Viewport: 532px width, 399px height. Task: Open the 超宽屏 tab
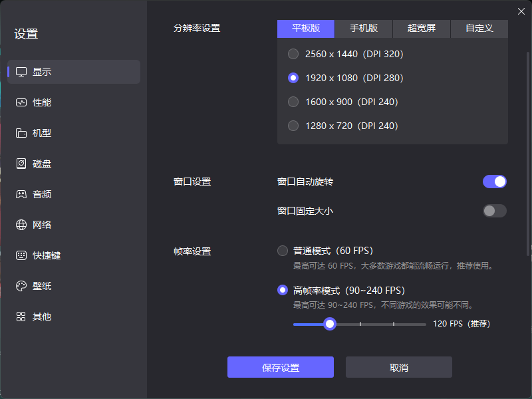(x=422, y=29)
